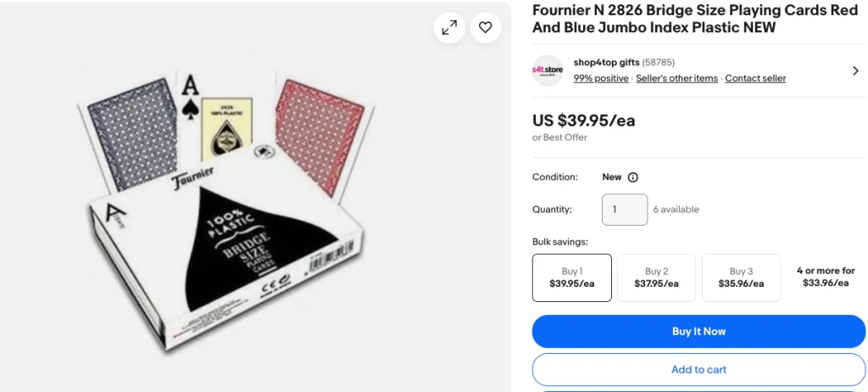This screenshot has width=868, height=392.
Task: Select the Buy 1 bulk option
Action: 571,277
